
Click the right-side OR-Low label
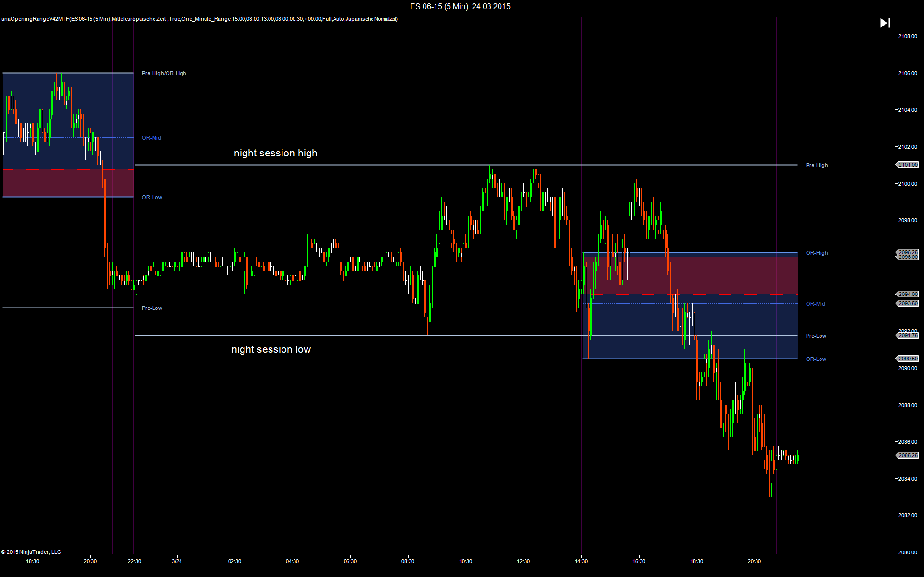click(x=816, y=359)
